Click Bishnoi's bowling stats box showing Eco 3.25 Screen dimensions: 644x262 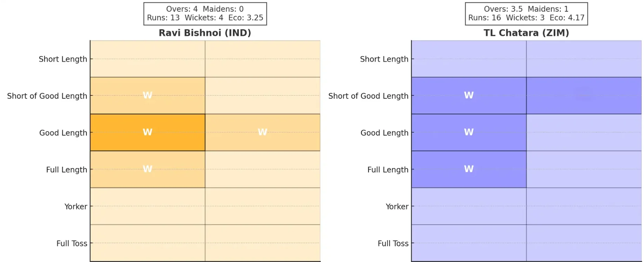tap(205, 13)
